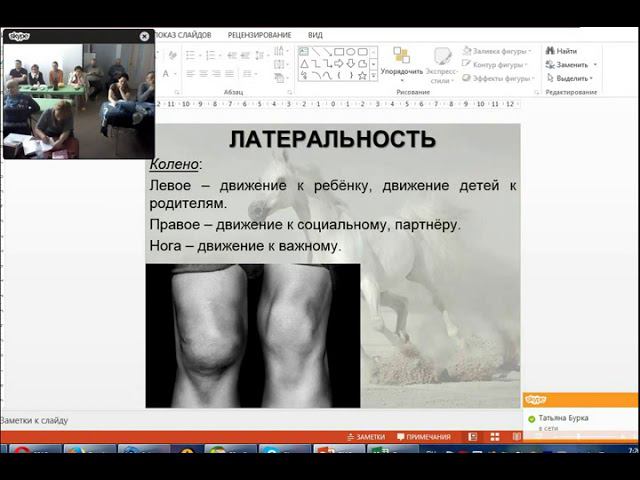The height and width of the screenshot is (480, 640).
Task: Select the oval shape
Action: pyautogui.click(x=351, y=51)
